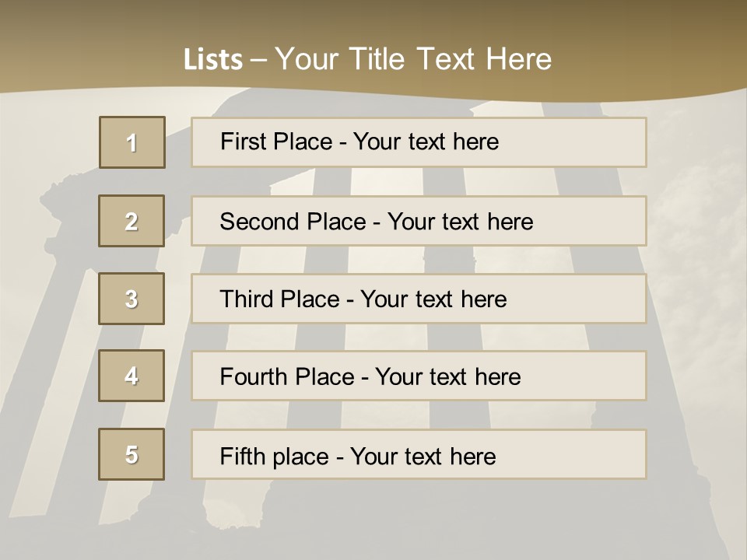Click the bold word Lists in title
The image size is (747, 560).
[x=213, y=59]
